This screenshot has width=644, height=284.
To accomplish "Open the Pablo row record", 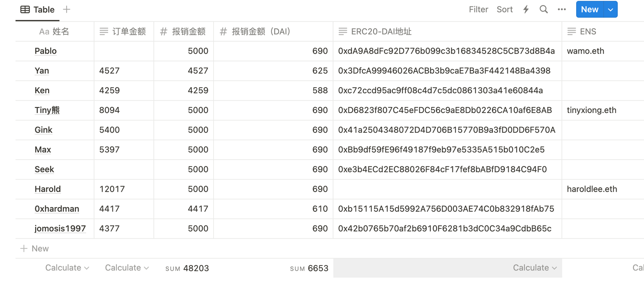I will pyautogui.click(x=46, y=51).
